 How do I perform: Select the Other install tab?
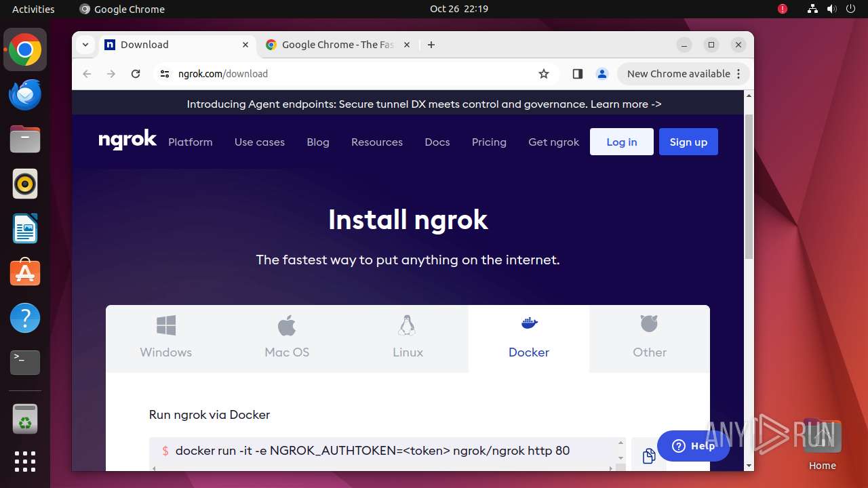click(x=650, y=338)
